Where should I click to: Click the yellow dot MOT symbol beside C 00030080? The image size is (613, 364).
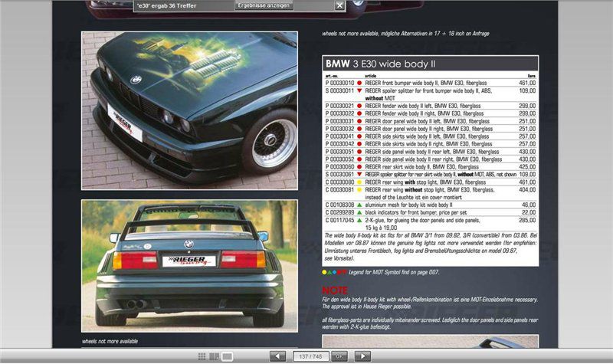pos(359,182)
